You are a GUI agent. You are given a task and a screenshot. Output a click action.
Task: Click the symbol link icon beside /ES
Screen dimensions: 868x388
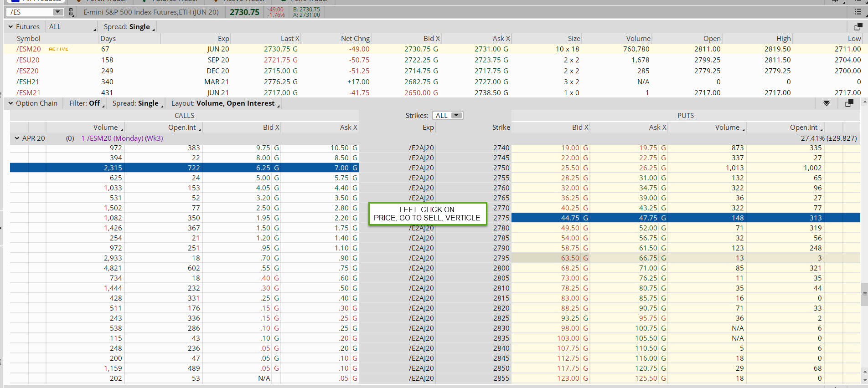[x=71, y=12]
